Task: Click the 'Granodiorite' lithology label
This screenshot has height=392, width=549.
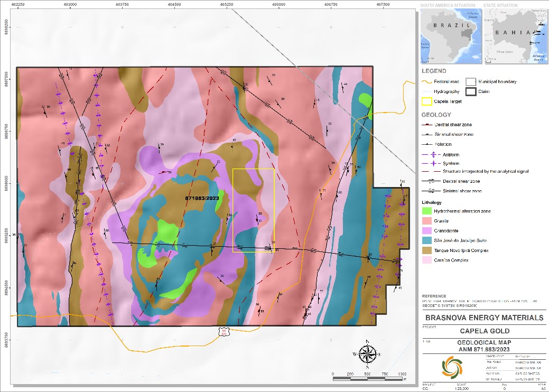Action: [x=446, y=231]
